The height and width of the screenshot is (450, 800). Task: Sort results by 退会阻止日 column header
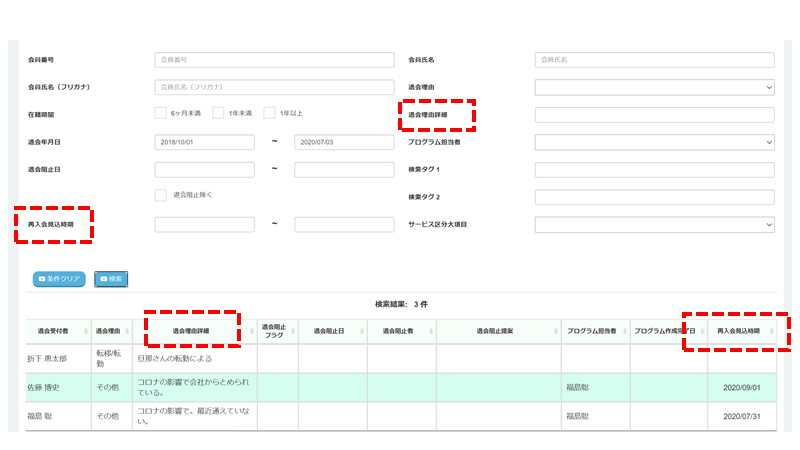(327, 331)
